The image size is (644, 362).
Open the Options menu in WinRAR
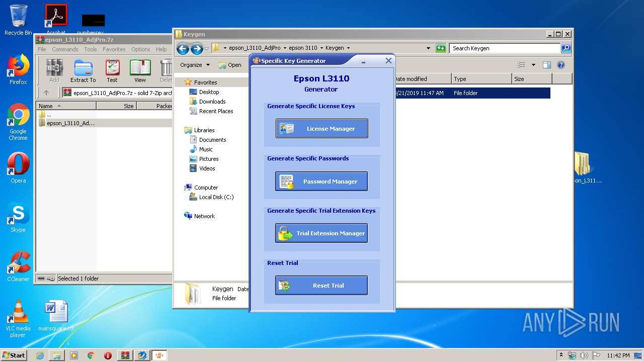[141, 49]
